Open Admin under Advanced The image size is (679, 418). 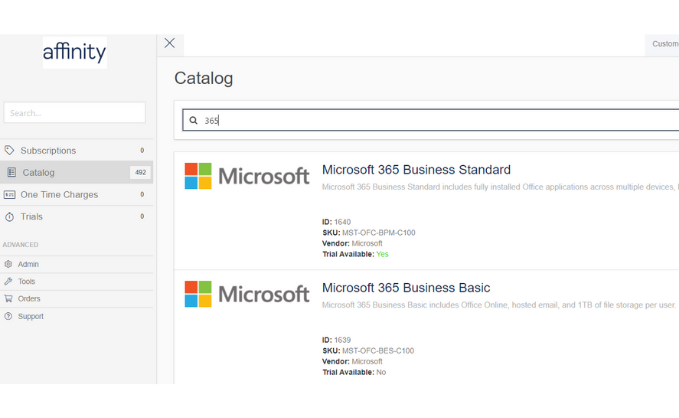coord(76,264)
